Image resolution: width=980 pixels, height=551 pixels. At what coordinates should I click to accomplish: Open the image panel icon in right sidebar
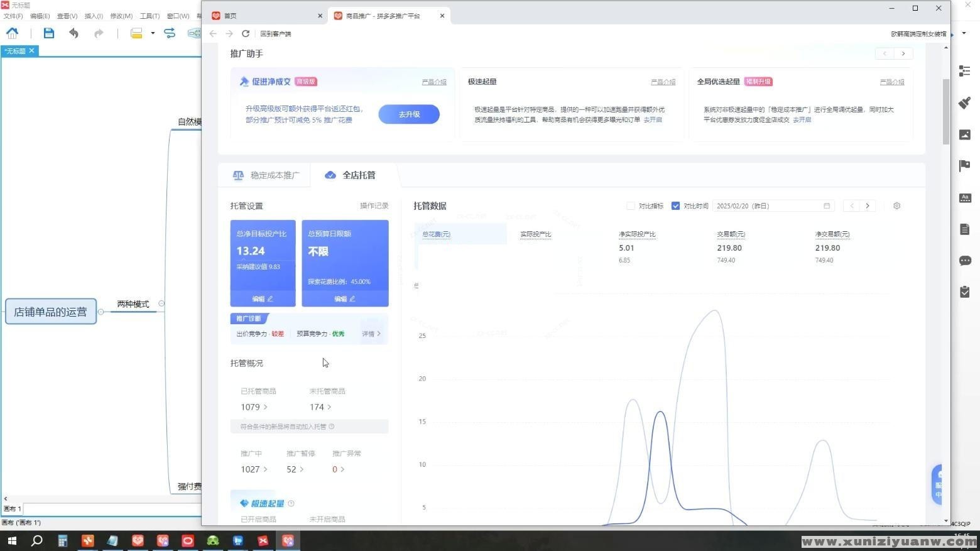pos(965,134)
